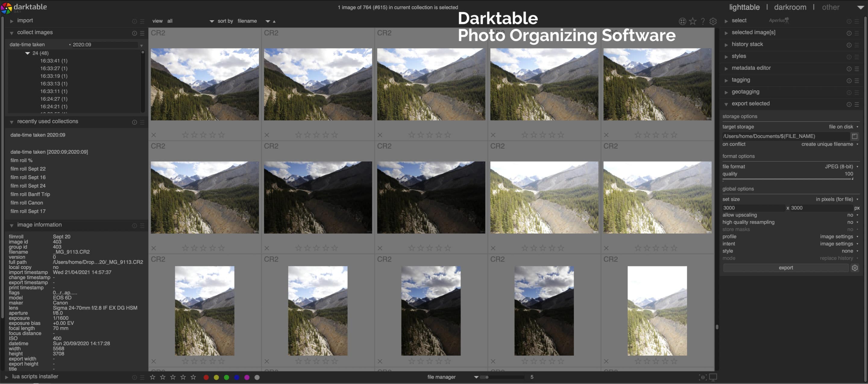Collapse the 24 (48) date-time group
The height and width of the screenshot is (384, 868).
27,53
